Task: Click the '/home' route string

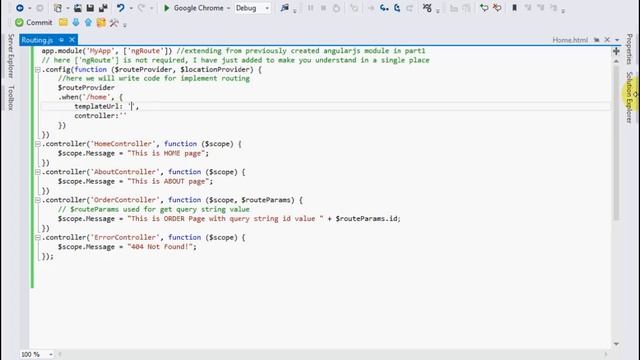Action: 97,97
